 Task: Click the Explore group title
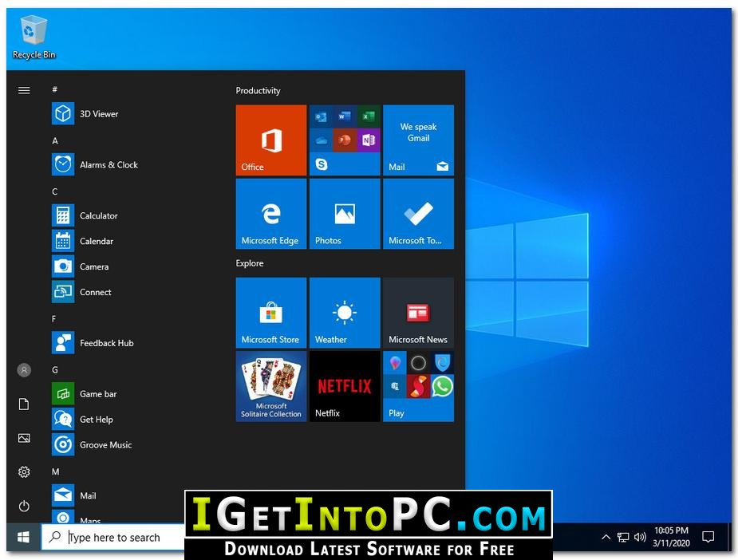[x=250, y=263]
